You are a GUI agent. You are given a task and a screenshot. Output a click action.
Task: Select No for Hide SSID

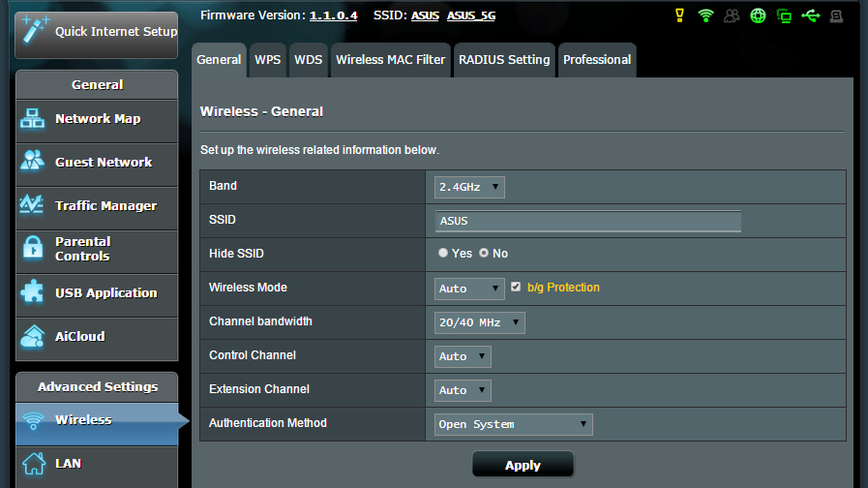coord(484,253)
